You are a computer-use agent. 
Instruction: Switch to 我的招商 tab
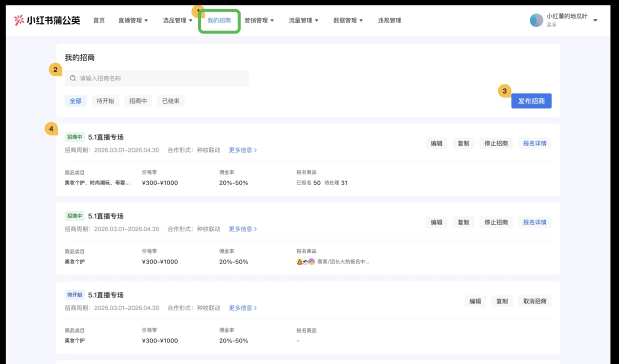219,20
